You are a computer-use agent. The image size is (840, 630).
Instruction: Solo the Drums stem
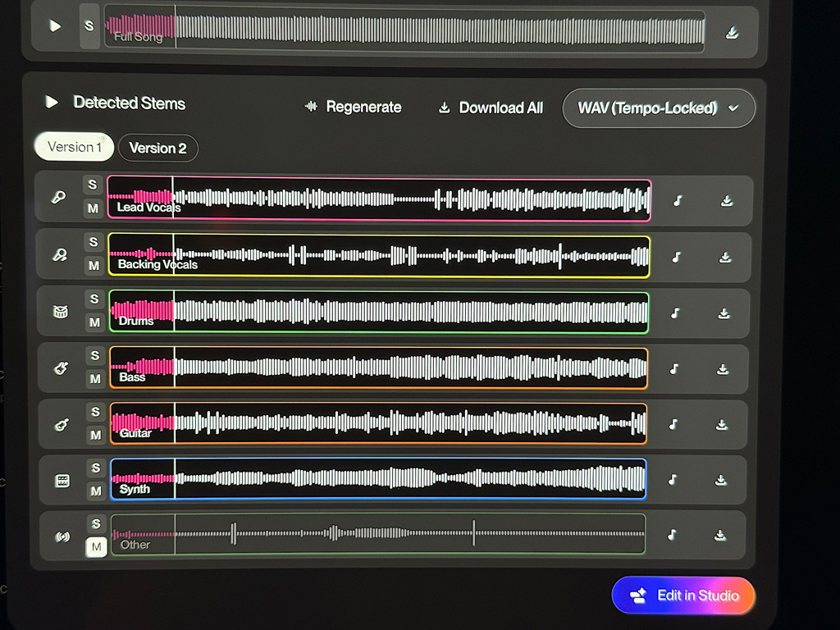click(x=94, y=299)
